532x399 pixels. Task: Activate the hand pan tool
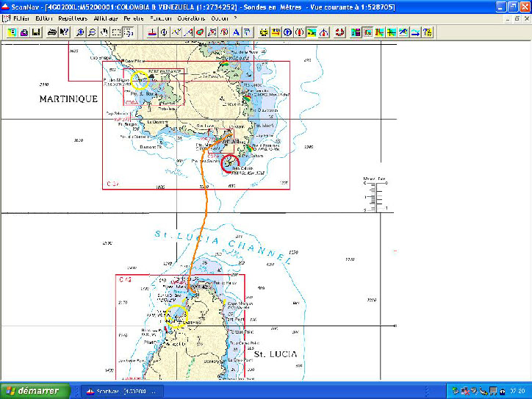pos(104,32)
